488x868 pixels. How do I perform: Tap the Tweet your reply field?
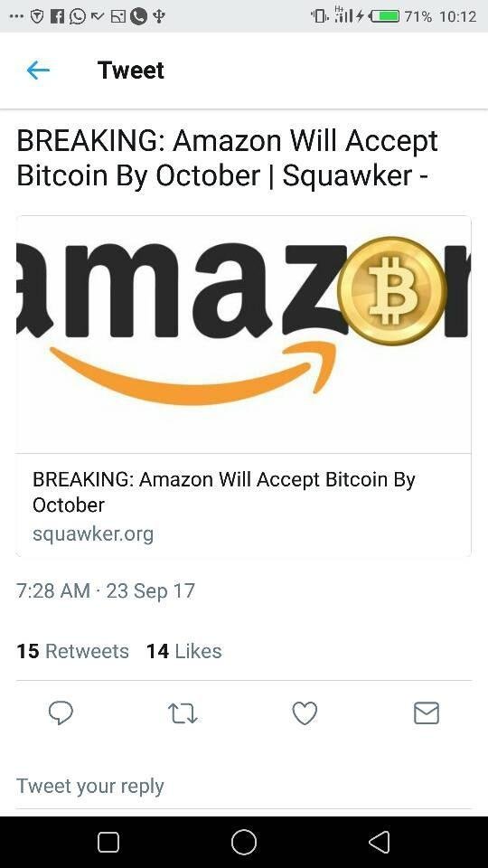click(x=244, y=786)
